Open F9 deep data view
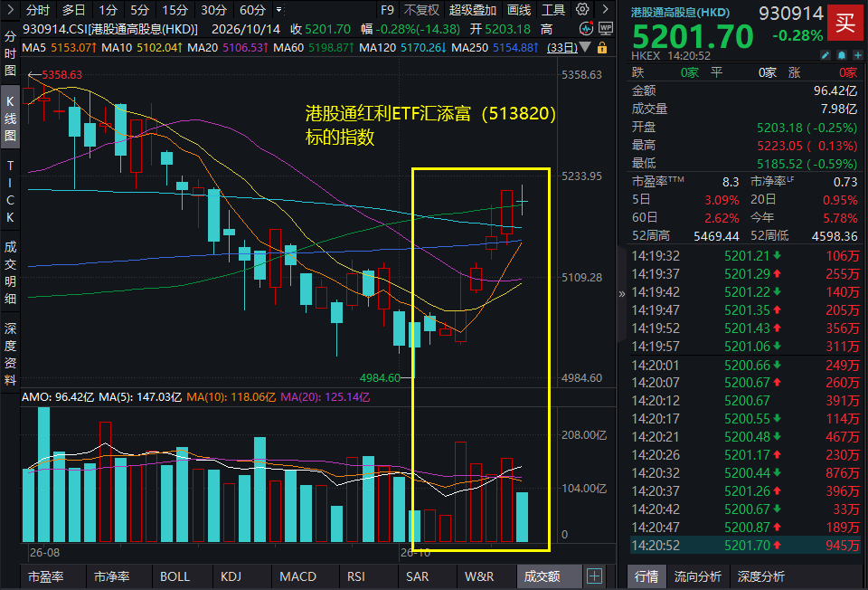This screenshot has width=868, height=590. (x=388, y=10)
